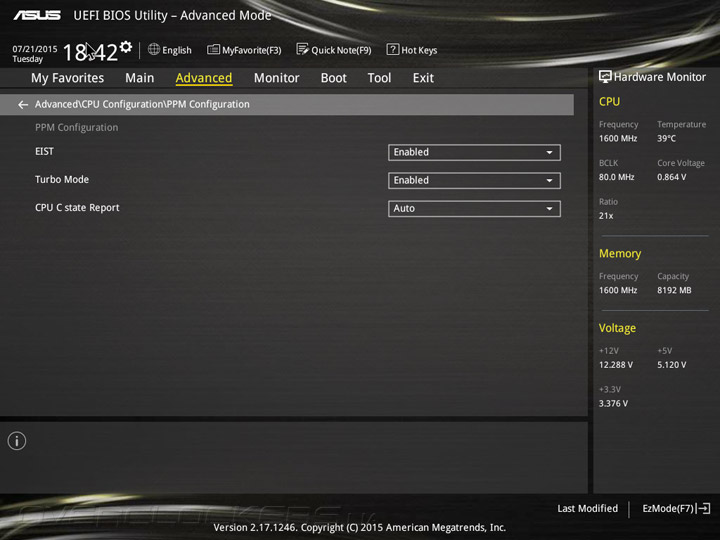Click the CPU section heading
This screenshot has width=720, height=540.
tap(609, 101)
